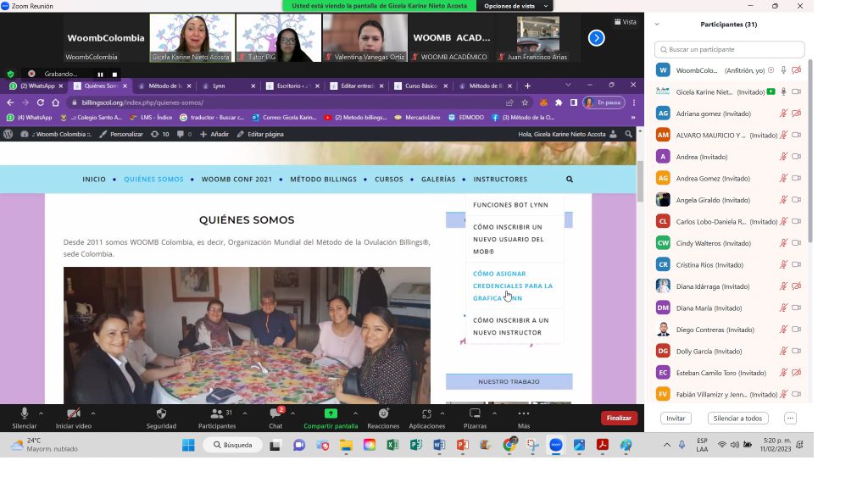Open Word from Windows taskbar
Screen dimensions: 868x488
pos(439,445)
